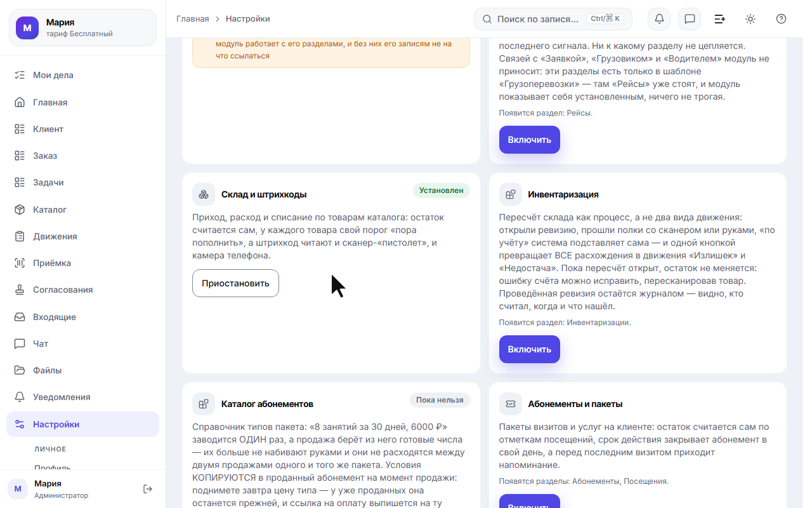This screenshot has height=508, width=812.
Task: Go to «Главная» in the sidebar
Action: click(82, 102)
